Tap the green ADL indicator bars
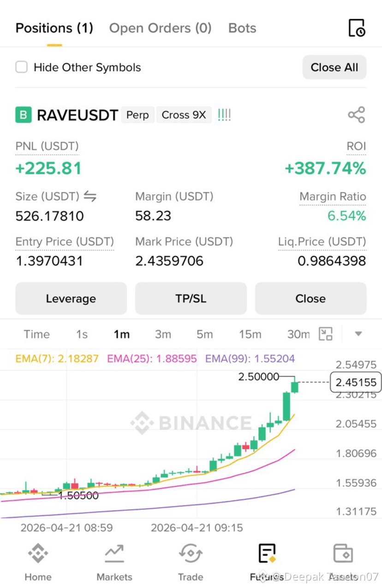Image resolution: width=382 pixels, height=588 pixels. coord(224,115)
